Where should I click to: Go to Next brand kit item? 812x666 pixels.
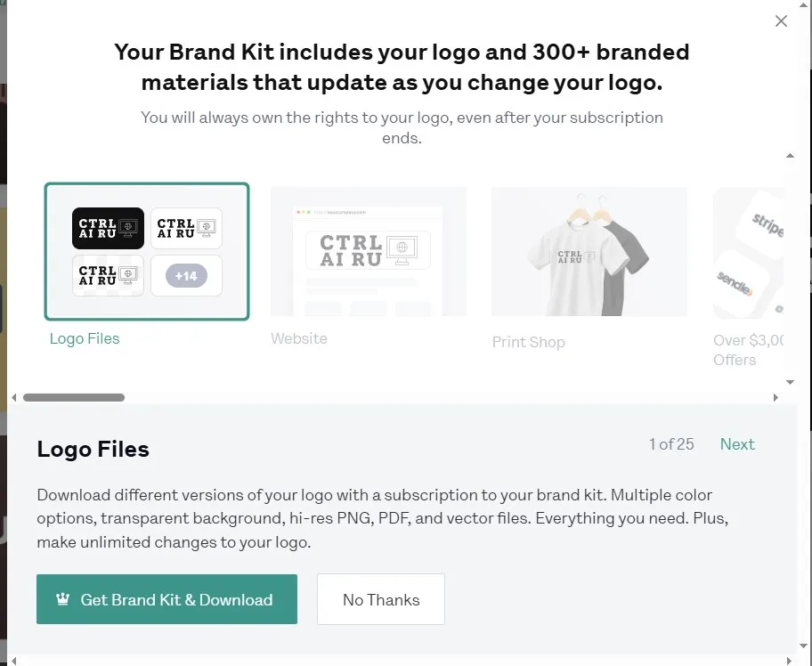coord(737,443)
